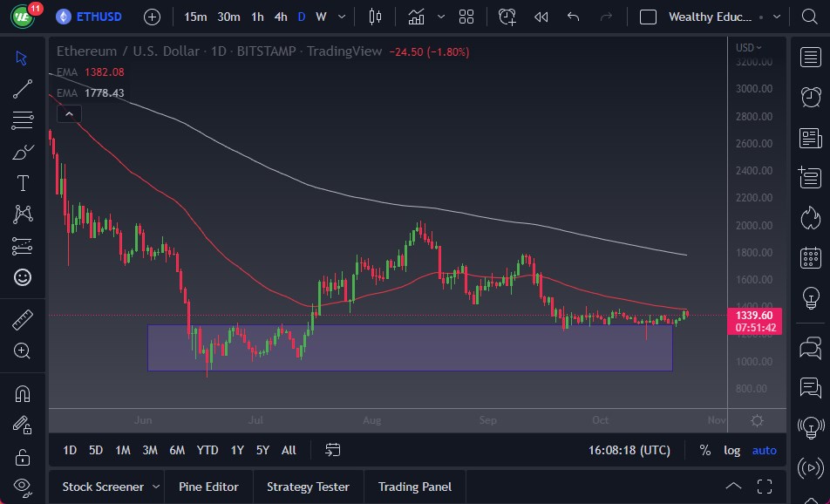This screenshot has height=504, width=830.
Task: Open the Text annotation tool
Action: (22, 183)
